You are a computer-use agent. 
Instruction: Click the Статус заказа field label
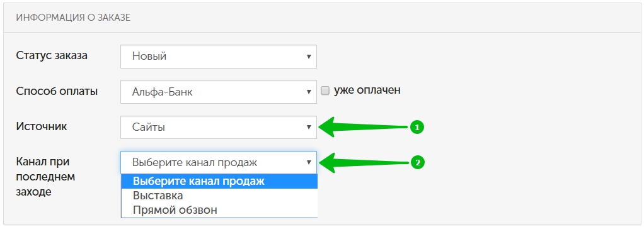coord(52,56)
